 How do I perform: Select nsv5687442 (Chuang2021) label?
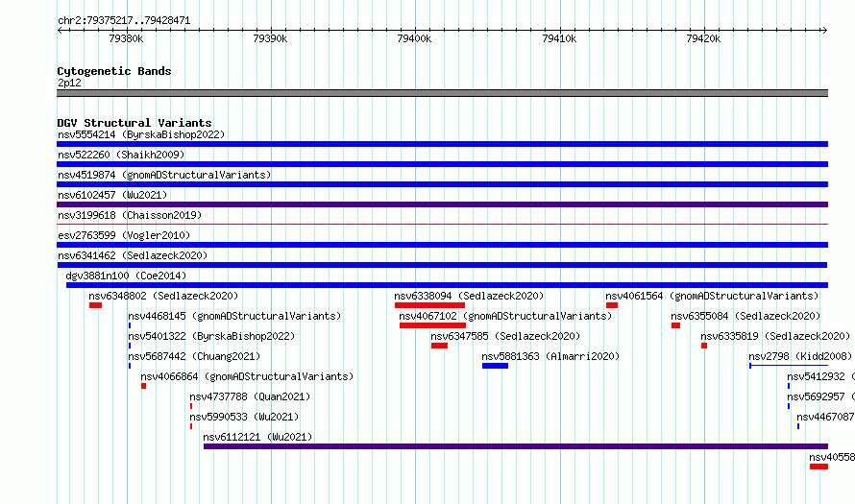click(194, 356)
